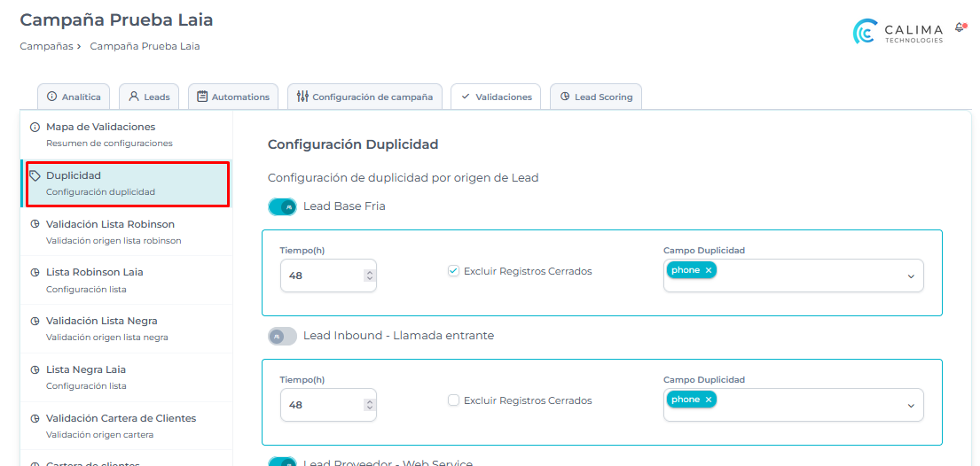Click the Validación Lista Robinson clock icon
Screen dimensions: 980x466
tap(35, 224)
